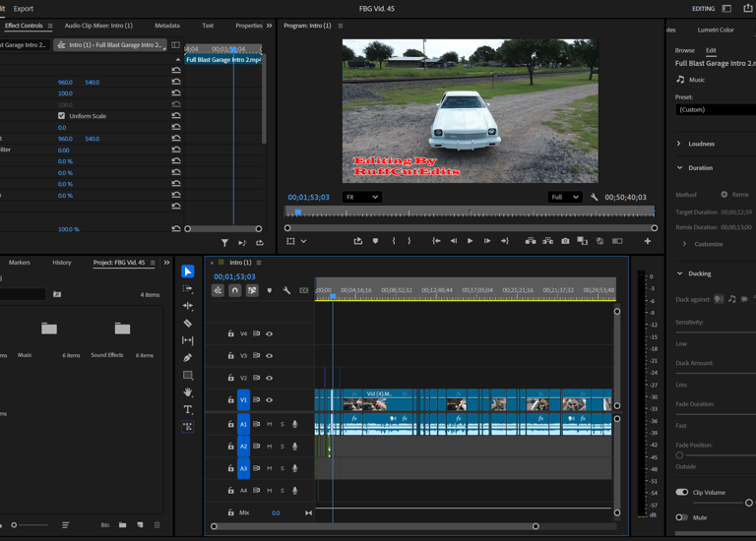Open the Audio Clip Mixer tab
Screen dimensions: 756x541
(98, 26)
